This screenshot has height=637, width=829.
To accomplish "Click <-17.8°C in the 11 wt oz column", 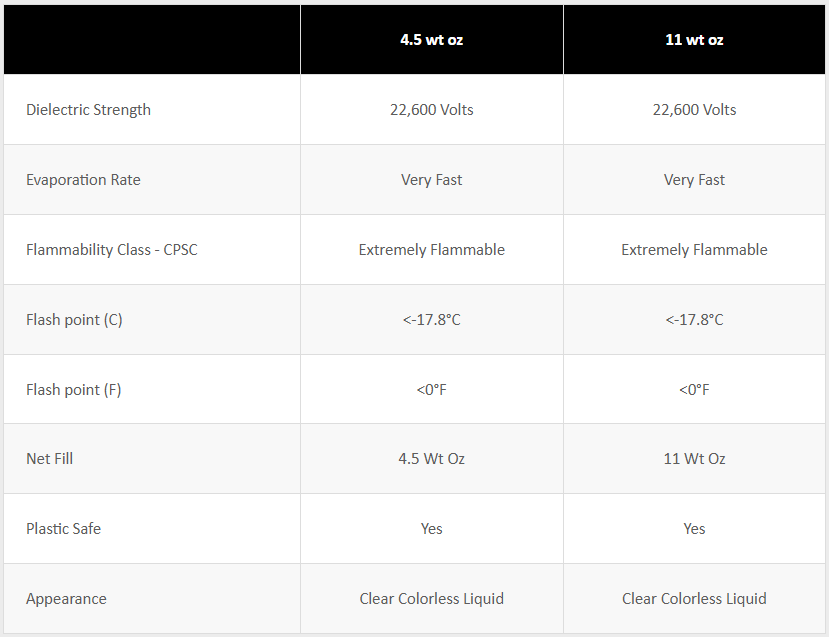I will click(694, 320).
